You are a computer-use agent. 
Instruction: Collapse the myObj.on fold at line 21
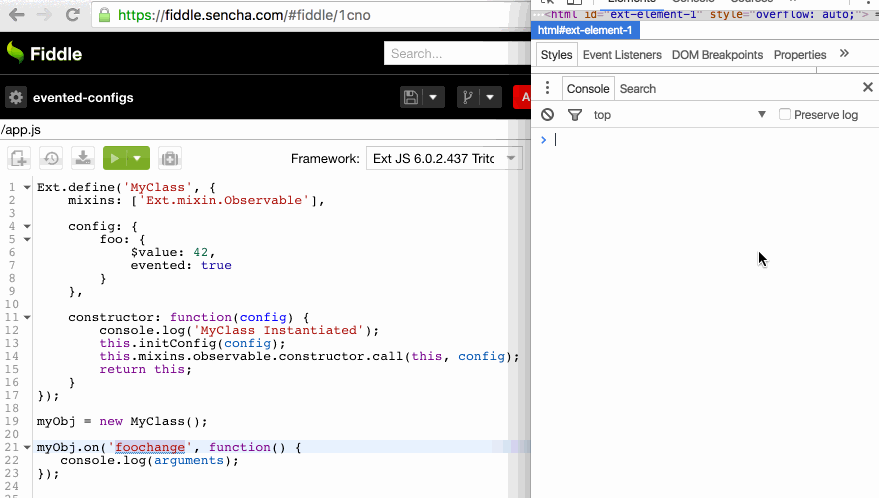point(27,448)
